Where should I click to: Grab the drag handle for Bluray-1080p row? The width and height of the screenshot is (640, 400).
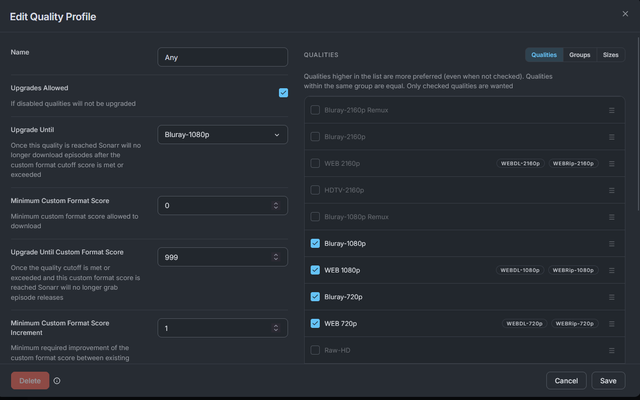tap(611, 244)
